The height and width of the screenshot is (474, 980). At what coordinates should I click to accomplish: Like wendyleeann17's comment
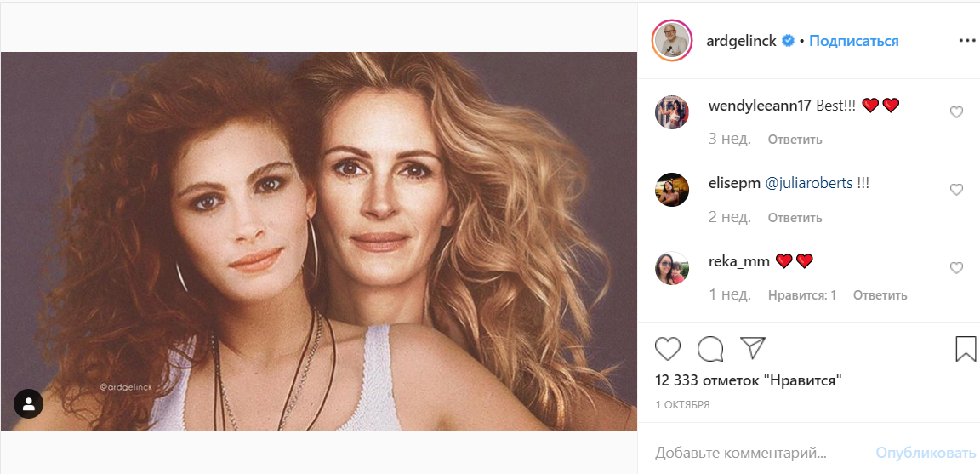pos(956,111)
